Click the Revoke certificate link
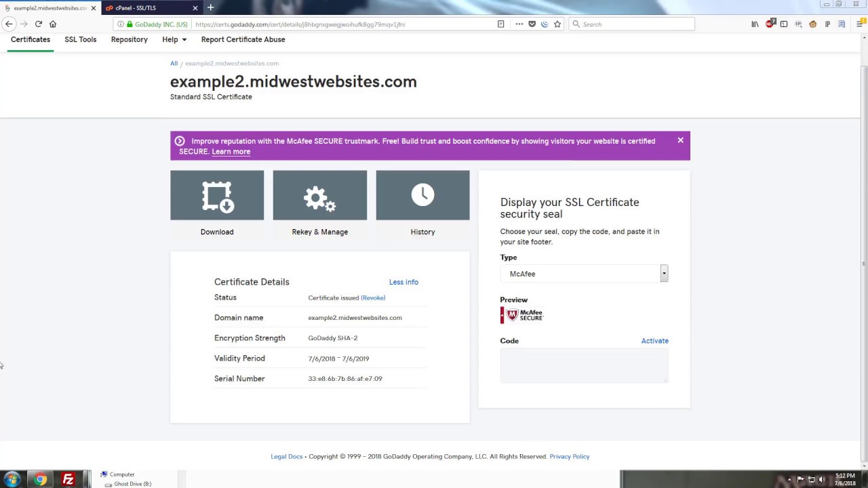The width and height of the screenshot is (868, 488). point(373,298)
